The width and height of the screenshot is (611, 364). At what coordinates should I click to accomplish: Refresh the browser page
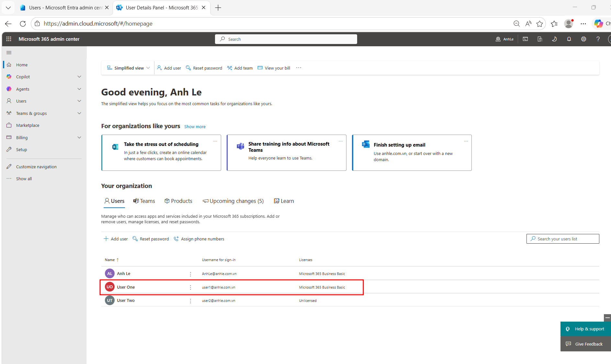click(23, 24)
